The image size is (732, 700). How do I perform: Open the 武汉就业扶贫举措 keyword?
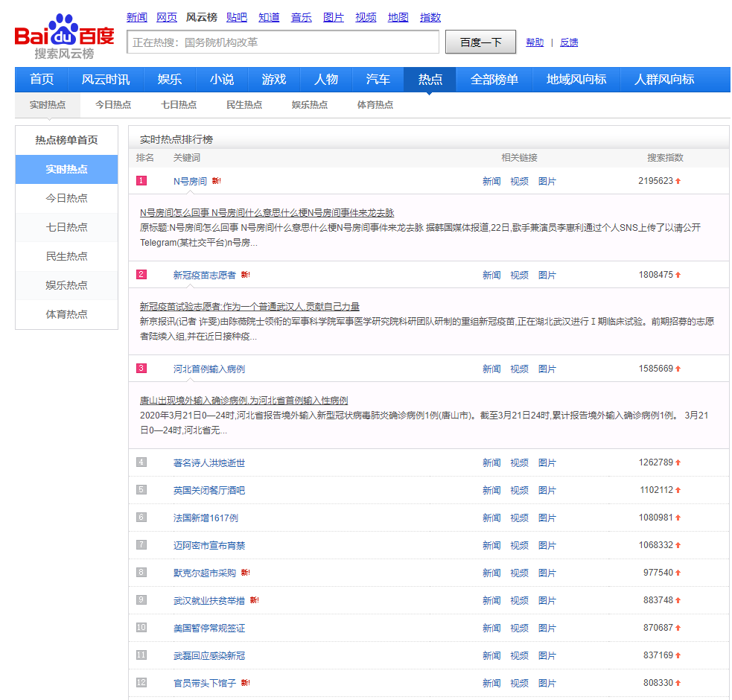point(209,600)
